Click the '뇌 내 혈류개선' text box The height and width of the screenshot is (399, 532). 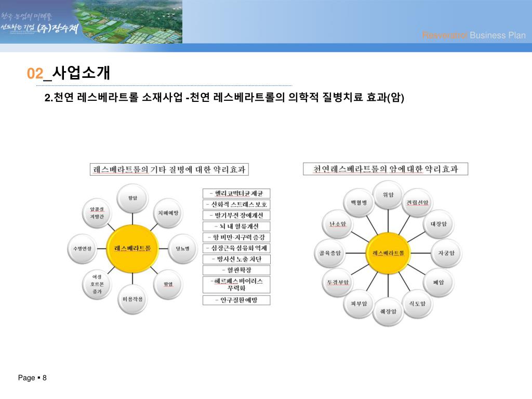(x=236, y=227)
